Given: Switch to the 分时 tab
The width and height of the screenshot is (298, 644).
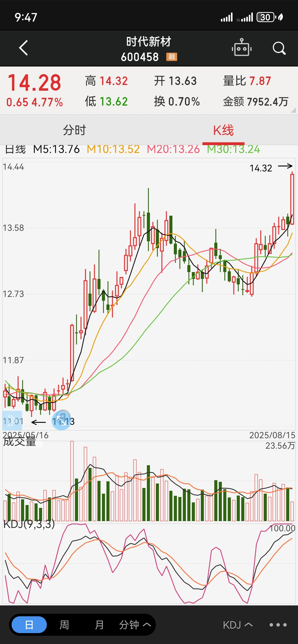Looking at the screenshot, I should pyautogui.click(x=74, y=130).
